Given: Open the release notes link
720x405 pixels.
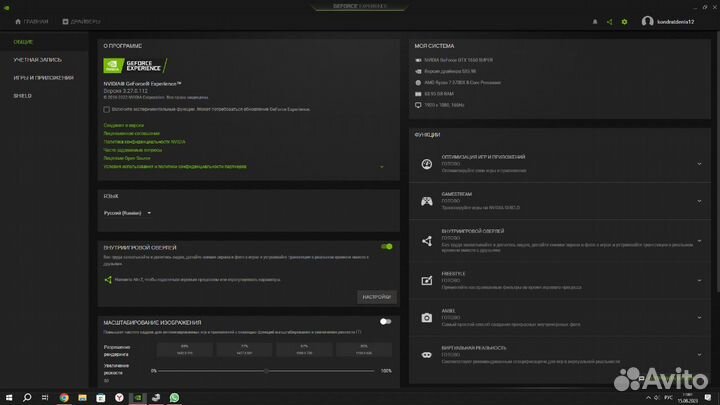Looking at the screenshot, I should click(x=124, y=125).
